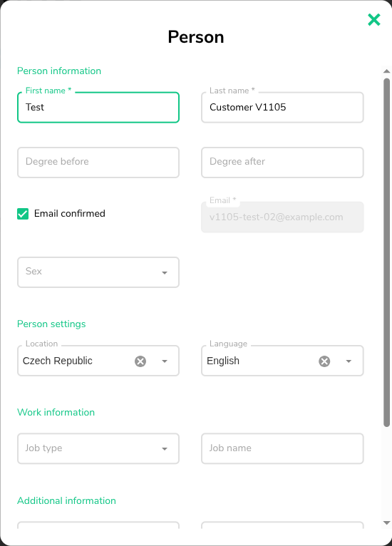This screenshot has height=546, width=392.
Task: Click into the Degree after field
Action: tap(282, 163)
